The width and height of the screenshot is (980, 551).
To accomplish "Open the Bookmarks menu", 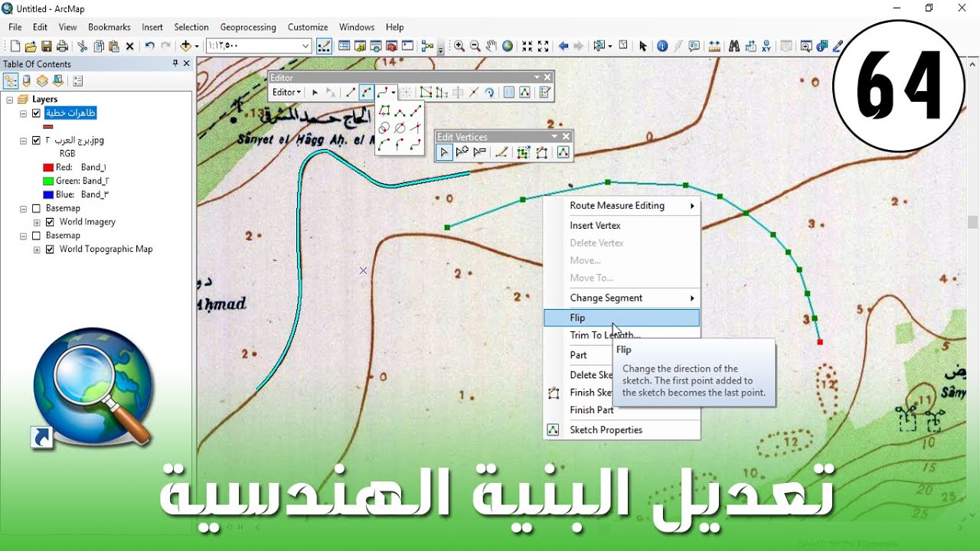I will click(x=109, y=27).
